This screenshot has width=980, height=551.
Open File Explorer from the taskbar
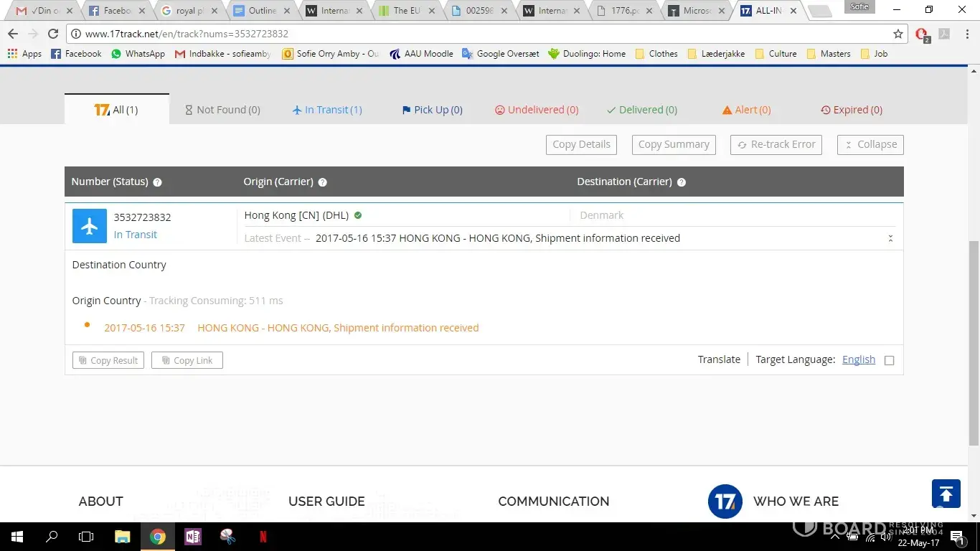(123, 536)
